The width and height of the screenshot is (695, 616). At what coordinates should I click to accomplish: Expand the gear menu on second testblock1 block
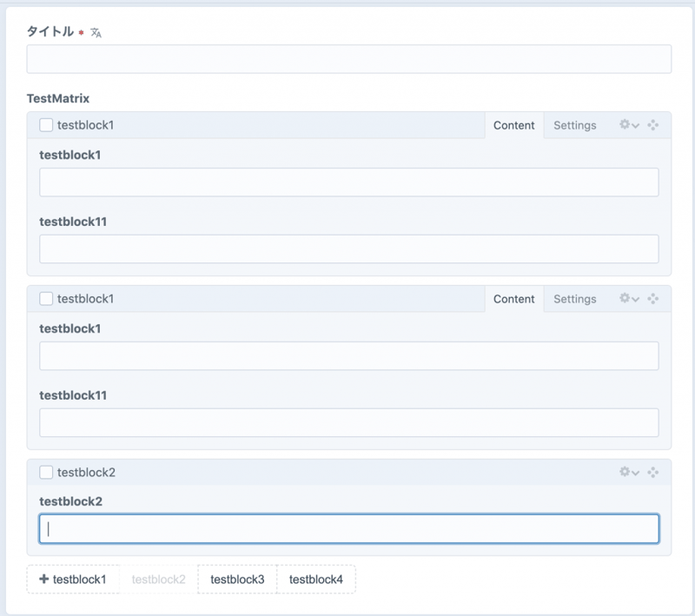629,299
